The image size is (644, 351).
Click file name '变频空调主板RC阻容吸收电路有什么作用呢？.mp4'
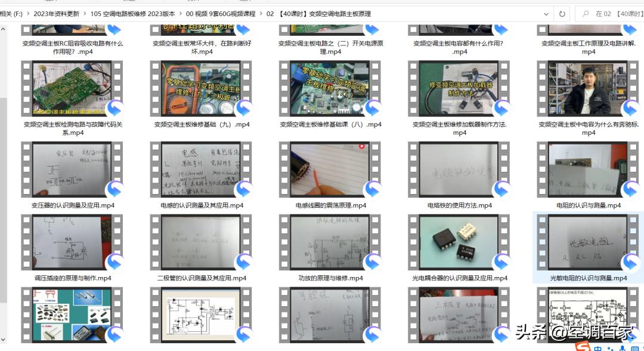(73, 47)
